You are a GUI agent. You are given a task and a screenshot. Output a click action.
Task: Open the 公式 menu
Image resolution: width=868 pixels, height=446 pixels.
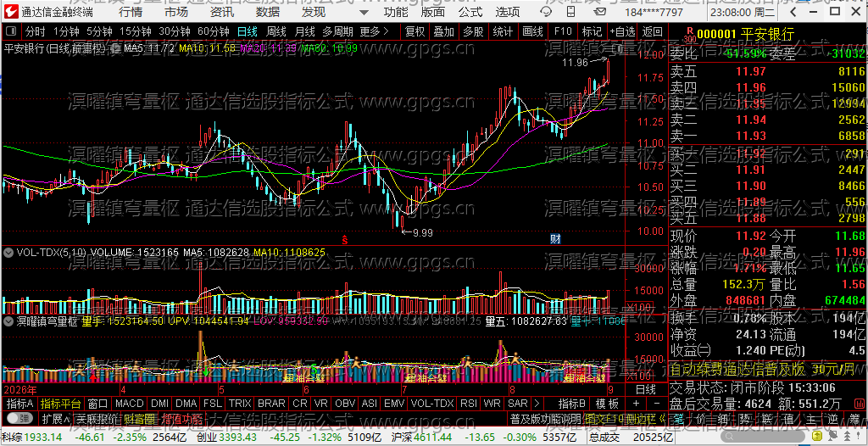[470, 12]
